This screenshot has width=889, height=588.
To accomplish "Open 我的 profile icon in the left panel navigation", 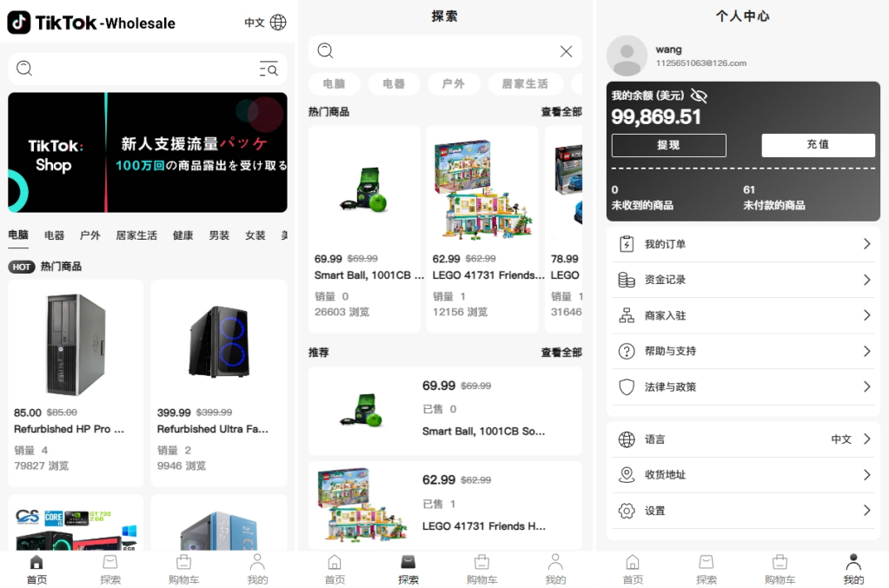I will (x=257, y=562).
